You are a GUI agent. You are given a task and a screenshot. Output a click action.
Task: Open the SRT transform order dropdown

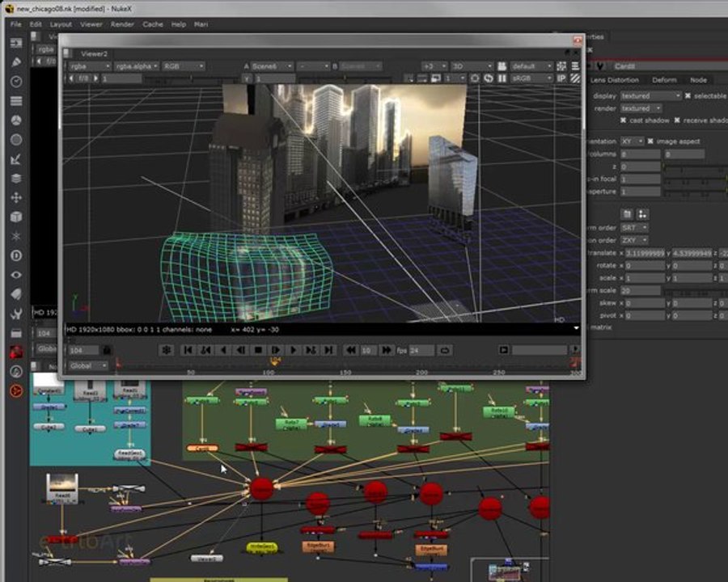pyautogui.click(x=634, y=228)
